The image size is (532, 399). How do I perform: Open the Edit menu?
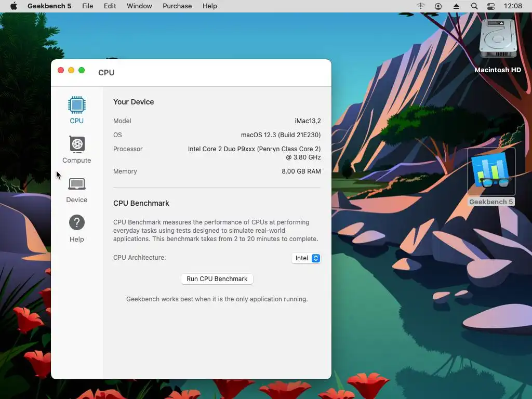tap(110, 6)
